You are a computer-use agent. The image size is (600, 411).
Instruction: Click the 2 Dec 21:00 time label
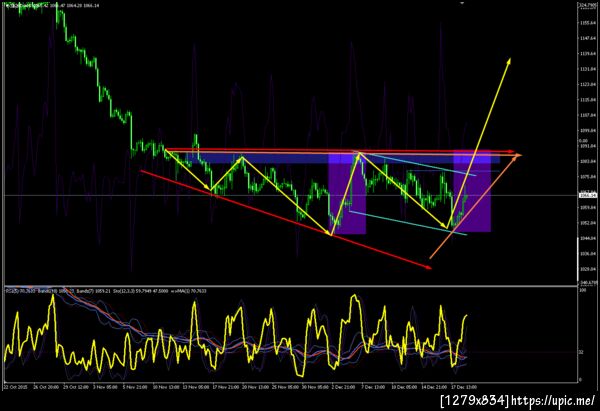pos(344,387)
